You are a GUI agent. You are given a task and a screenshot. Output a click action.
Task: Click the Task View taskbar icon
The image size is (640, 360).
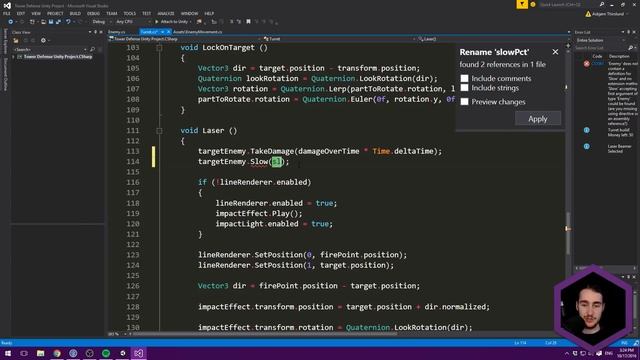tap(24, 353)
